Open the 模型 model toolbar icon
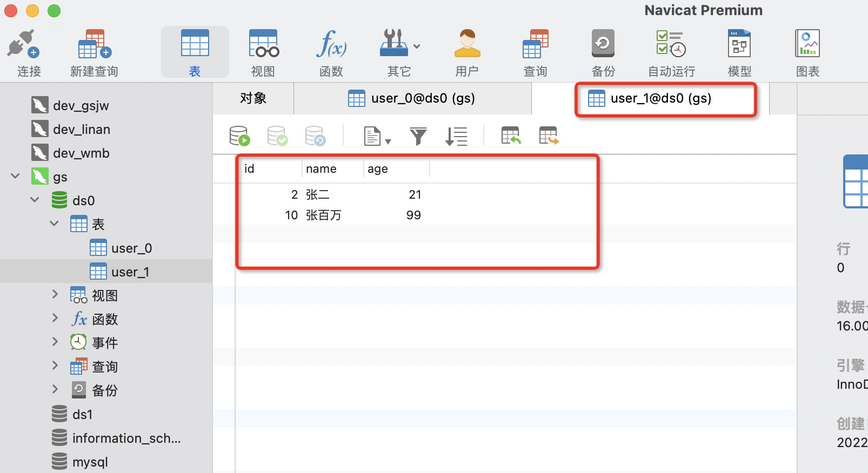 click(x=739, y=44)
